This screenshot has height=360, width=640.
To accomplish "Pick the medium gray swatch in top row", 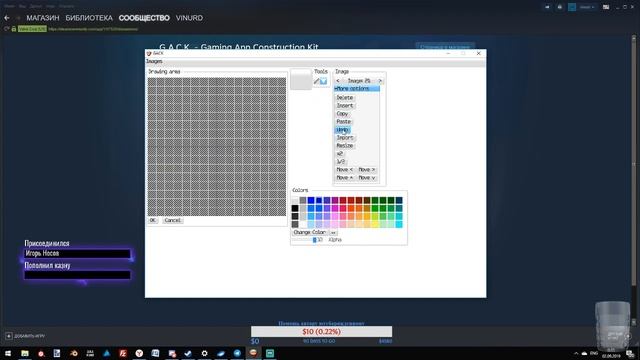I will coord(303,200).
